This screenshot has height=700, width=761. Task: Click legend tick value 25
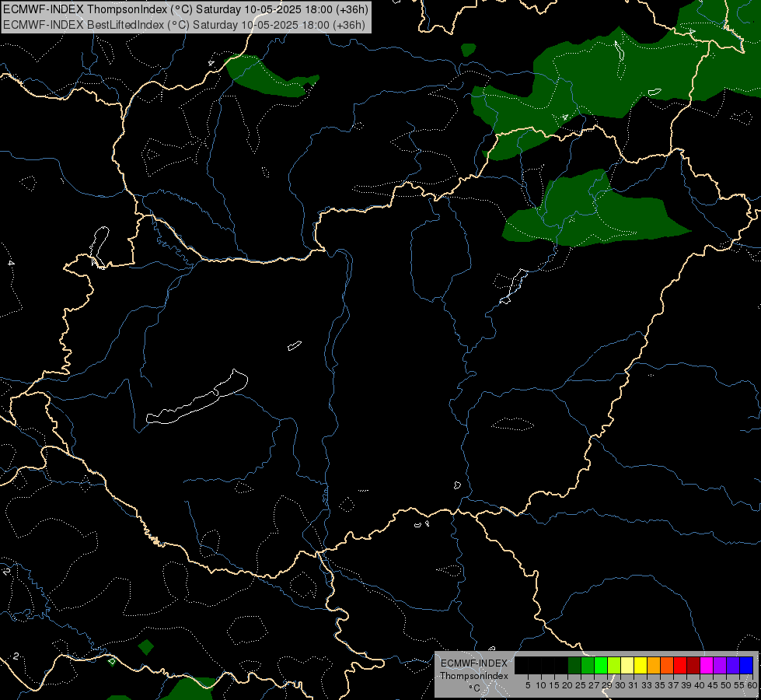click(x=581, y=685)
